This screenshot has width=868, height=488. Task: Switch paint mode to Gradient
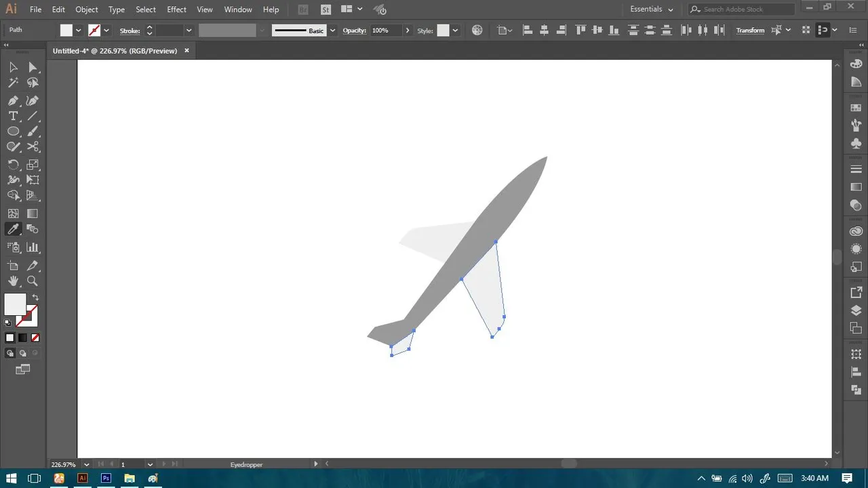tap(22, 338)
